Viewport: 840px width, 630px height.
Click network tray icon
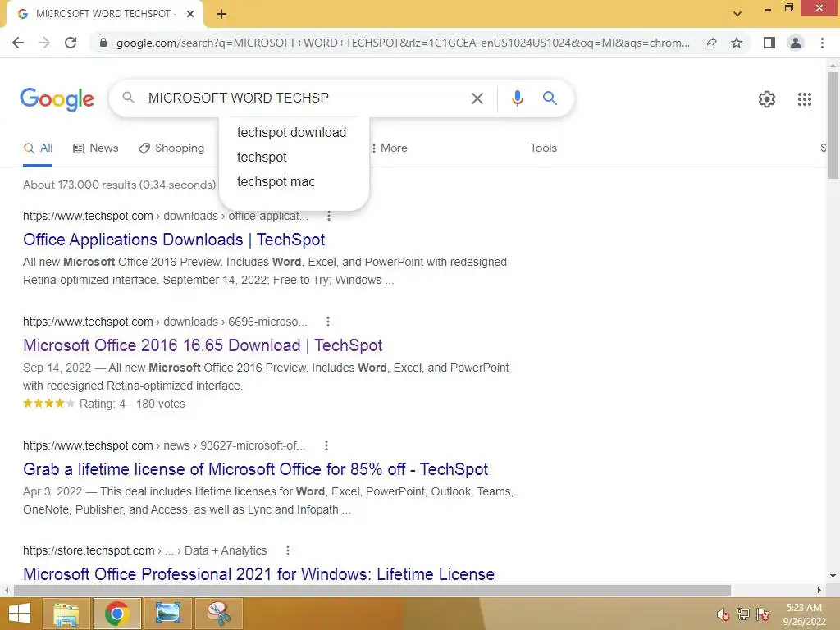743,614
